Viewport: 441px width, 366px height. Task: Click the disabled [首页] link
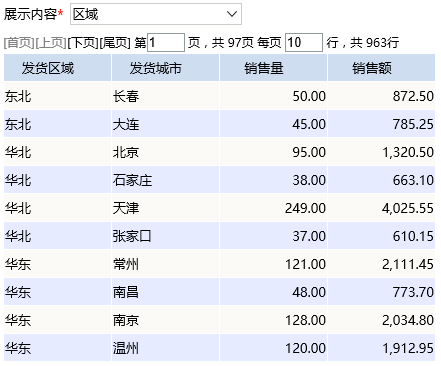(x=19, y=43)
